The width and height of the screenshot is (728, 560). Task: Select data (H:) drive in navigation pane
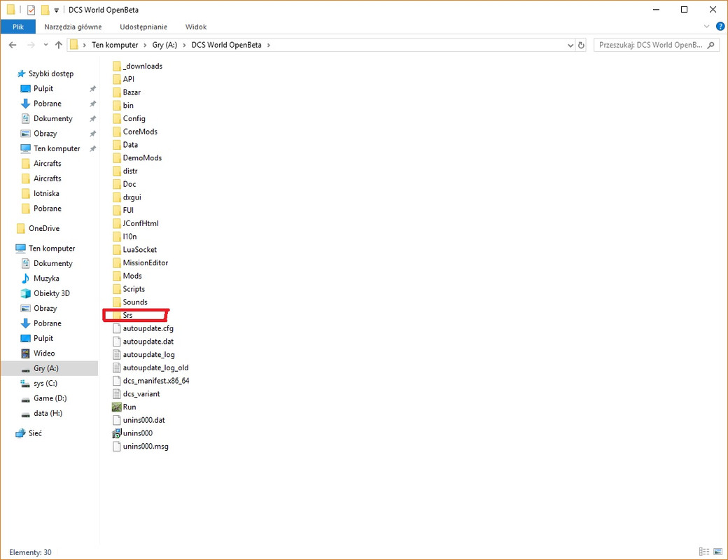click(x=48, y=413)
